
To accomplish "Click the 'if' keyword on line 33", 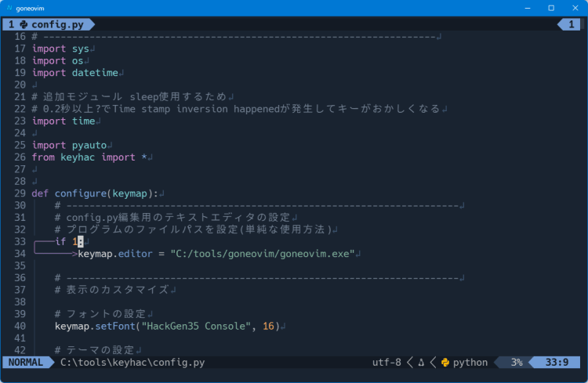I will (60, 242).
